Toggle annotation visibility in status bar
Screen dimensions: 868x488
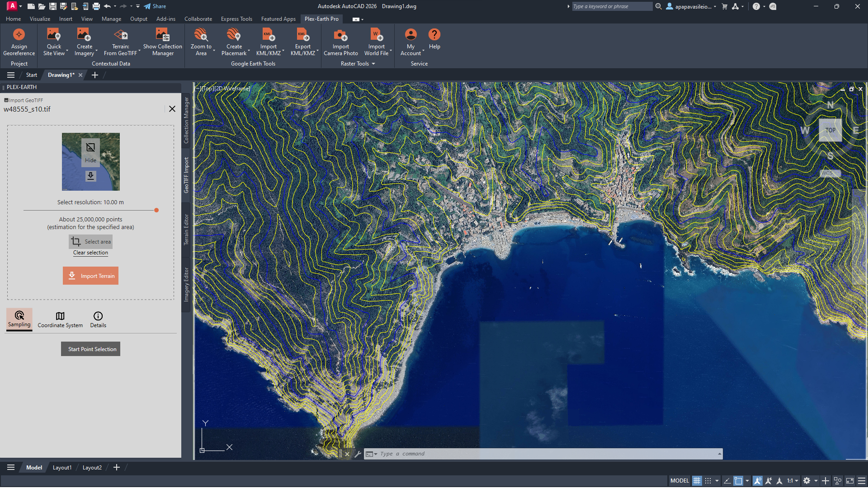click(x=758, y=481)
